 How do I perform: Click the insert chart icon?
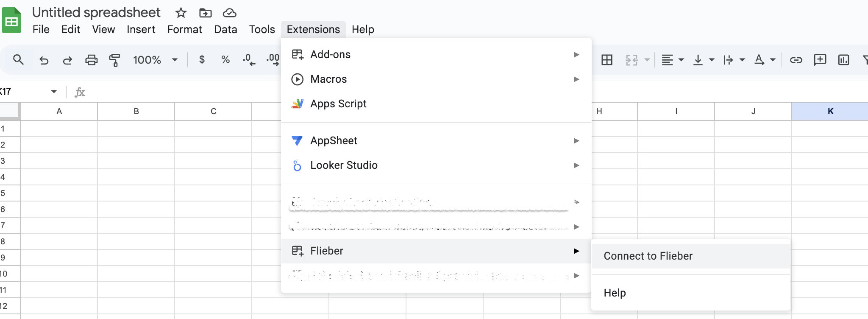[x=843, y=60]
